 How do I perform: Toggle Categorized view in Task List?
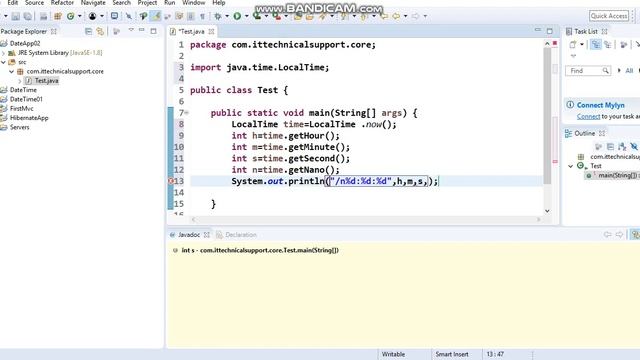tap(596, 45)
